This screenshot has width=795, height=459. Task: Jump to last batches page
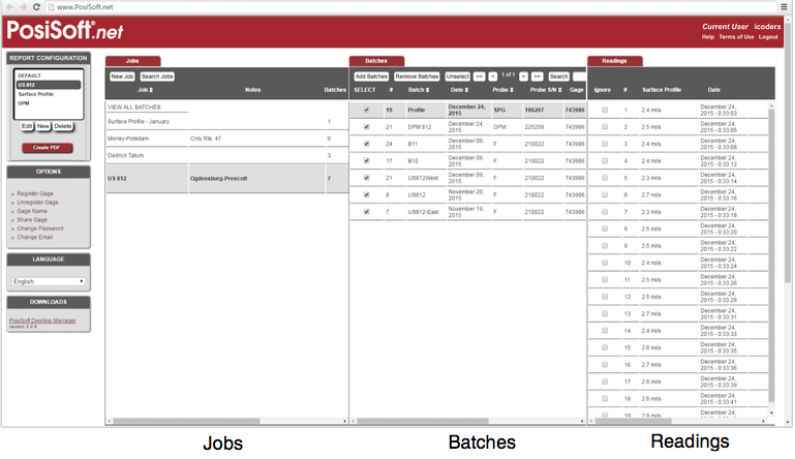tap(537, 76)
